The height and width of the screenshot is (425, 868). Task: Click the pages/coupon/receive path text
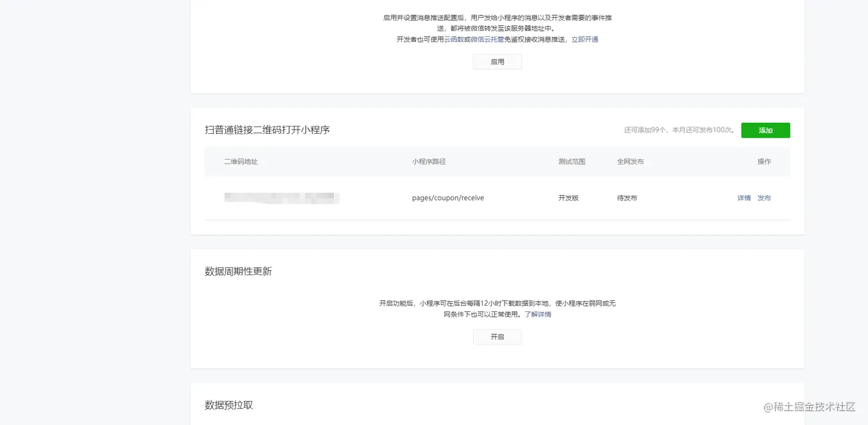click(x=448, y=198)
